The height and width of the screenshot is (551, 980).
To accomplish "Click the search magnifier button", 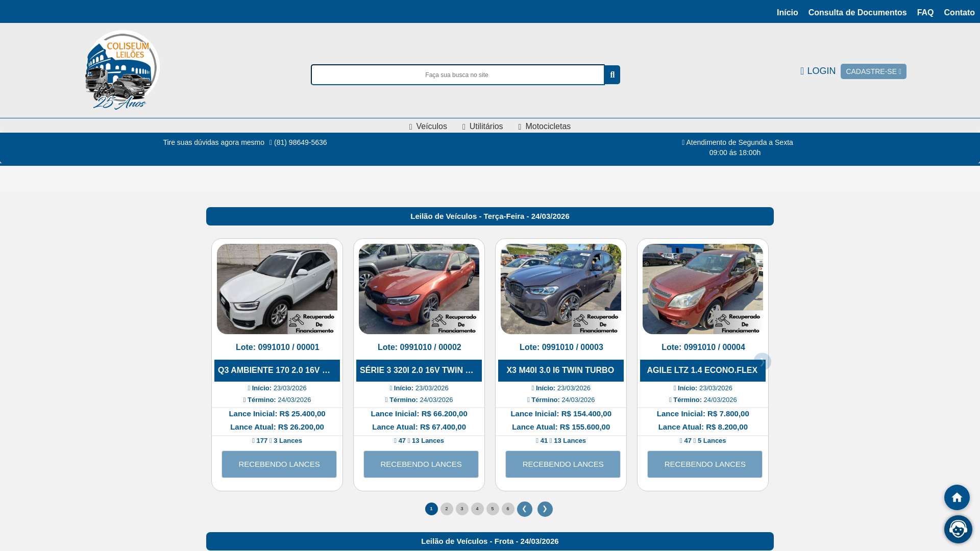I will (x=612, y=75).
